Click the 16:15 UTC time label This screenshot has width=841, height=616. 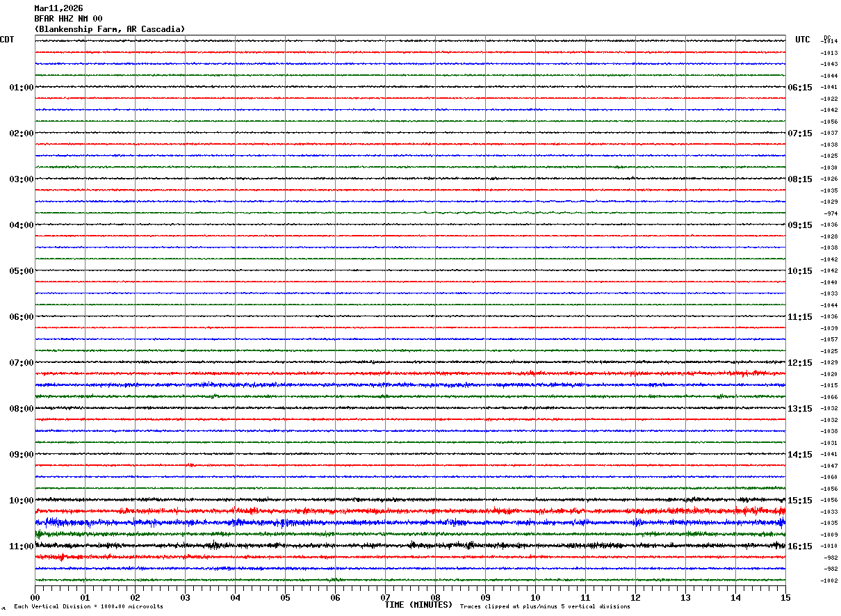[x=800, y=546]
